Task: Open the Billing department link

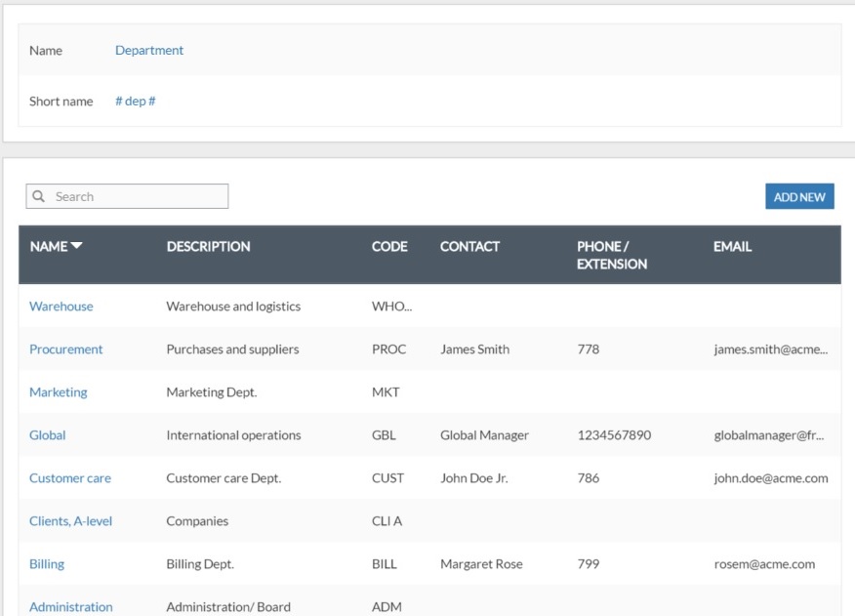Action: (x=46, y=564)
